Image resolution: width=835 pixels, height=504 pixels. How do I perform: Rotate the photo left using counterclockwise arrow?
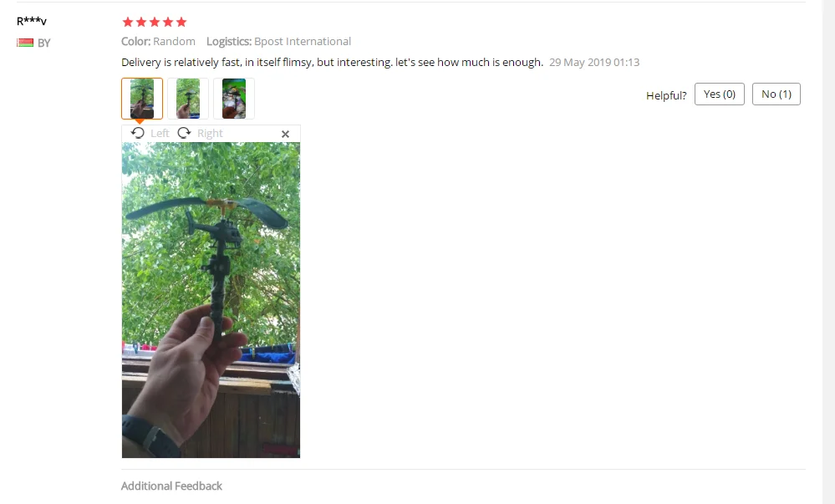pyautogui.click(x=137, y=133)
